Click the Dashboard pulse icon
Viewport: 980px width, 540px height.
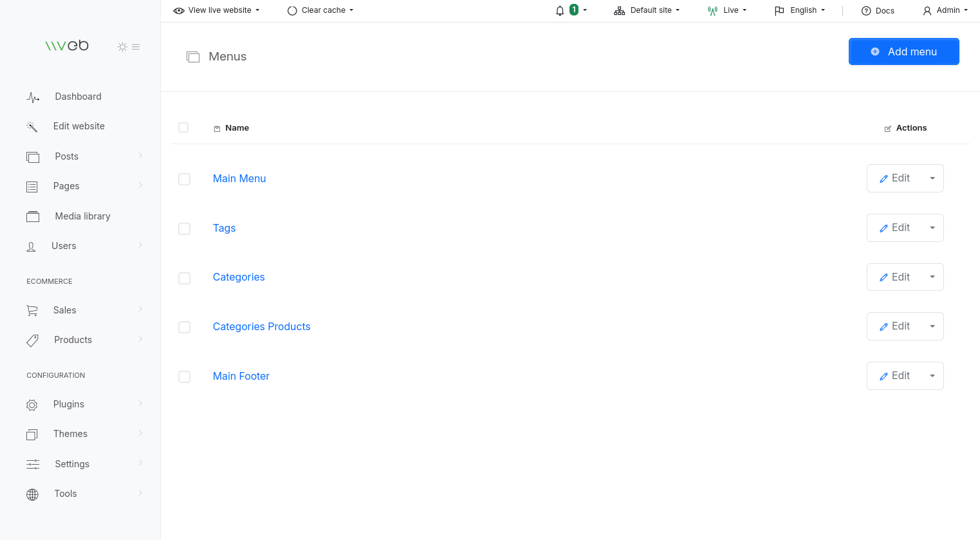click(x=33, y=97)
